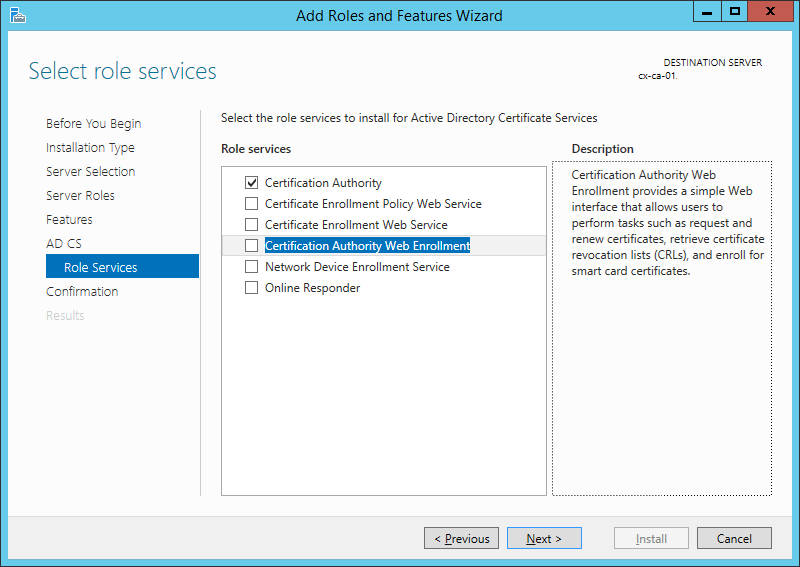Check Certification Authority Web Enrollment checkbox
Image resolution: width=800 pixels, height=567 pixels.
(251, 246)
